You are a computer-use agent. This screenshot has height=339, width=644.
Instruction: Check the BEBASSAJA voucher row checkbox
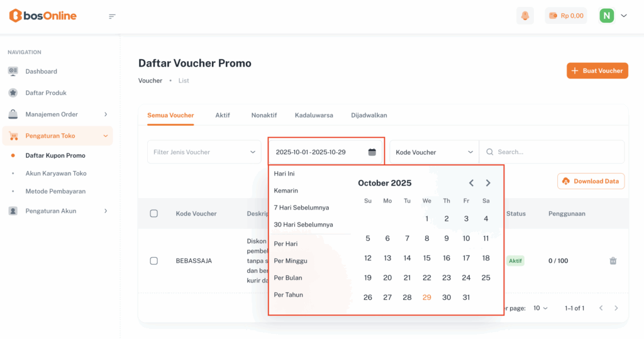[x=154, y=261]
